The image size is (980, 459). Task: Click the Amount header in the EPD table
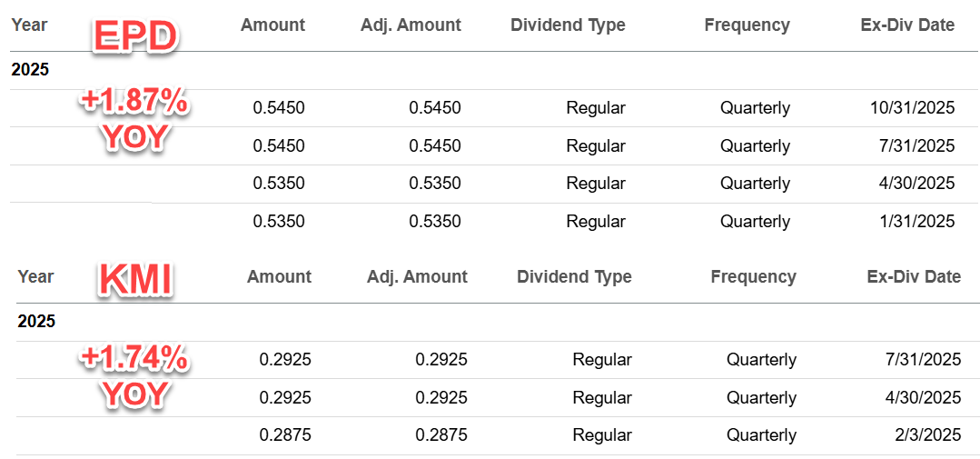pos(272,25)
